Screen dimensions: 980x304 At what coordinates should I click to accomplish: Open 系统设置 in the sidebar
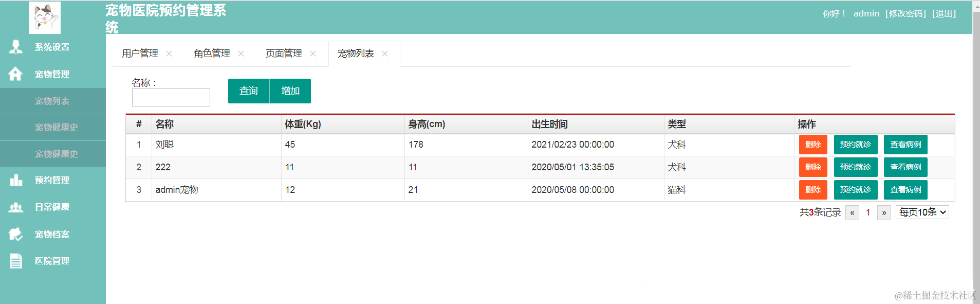(x=53, y=47)
